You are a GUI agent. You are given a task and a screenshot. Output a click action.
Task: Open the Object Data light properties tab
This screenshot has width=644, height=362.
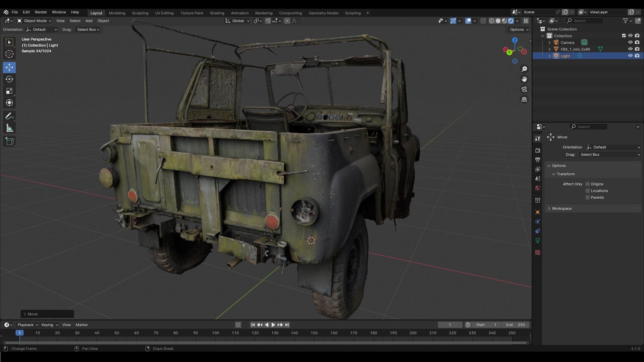(x=538, y=240)
